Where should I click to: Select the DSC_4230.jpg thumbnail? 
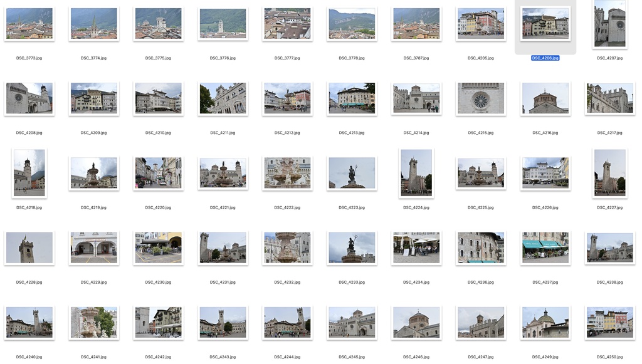point(158,248)
